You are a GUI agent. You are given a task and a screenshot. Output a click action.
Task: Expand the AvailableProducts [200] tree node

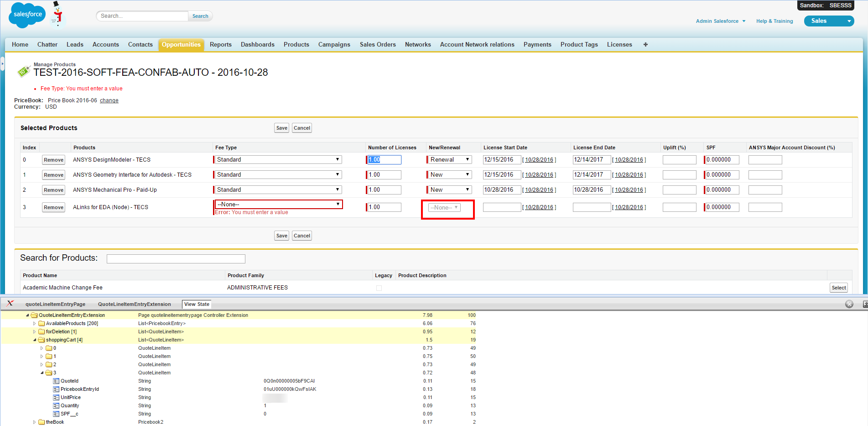coord(34,323)
